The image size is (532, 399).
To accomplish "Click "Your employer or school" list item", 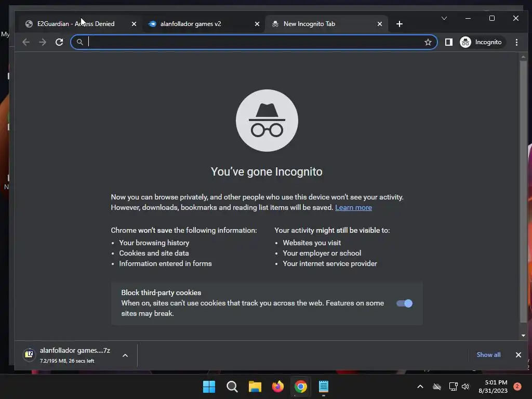I will tap(322, 253).
